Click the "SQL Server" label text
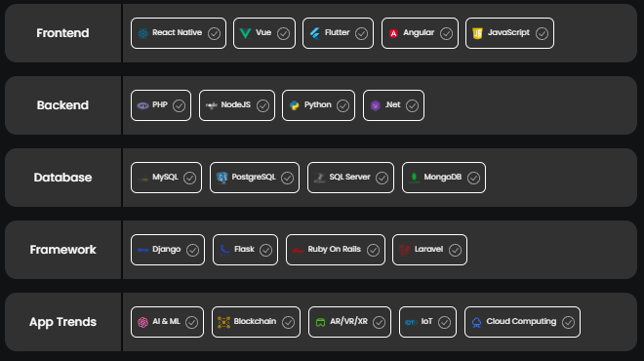The image size is (644, 361). coord(349,177)
